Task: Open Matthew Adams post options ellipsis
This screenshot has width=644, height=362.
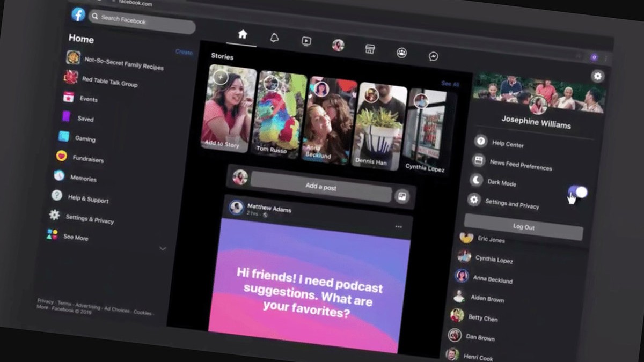Action: coord(398,227)
